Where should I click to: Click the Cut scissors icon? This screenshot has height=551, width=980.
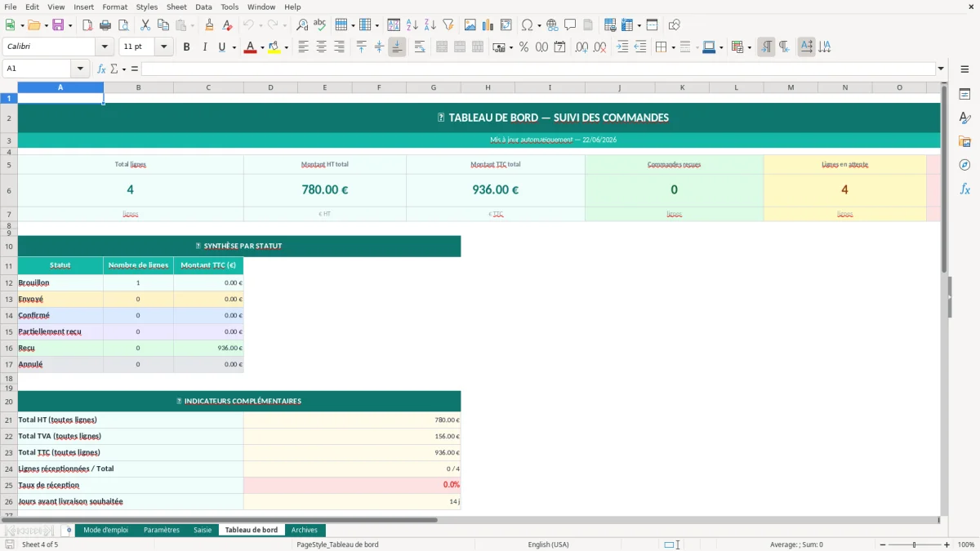coord(145,25)
